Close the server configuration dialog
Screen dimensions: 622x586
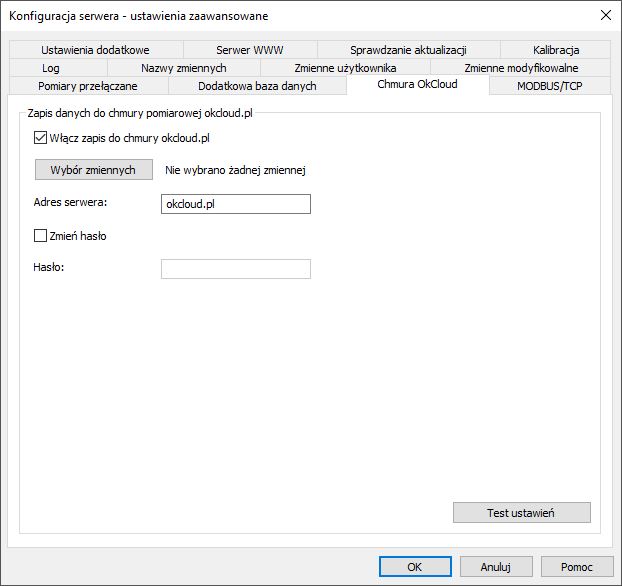click(606, 15)
